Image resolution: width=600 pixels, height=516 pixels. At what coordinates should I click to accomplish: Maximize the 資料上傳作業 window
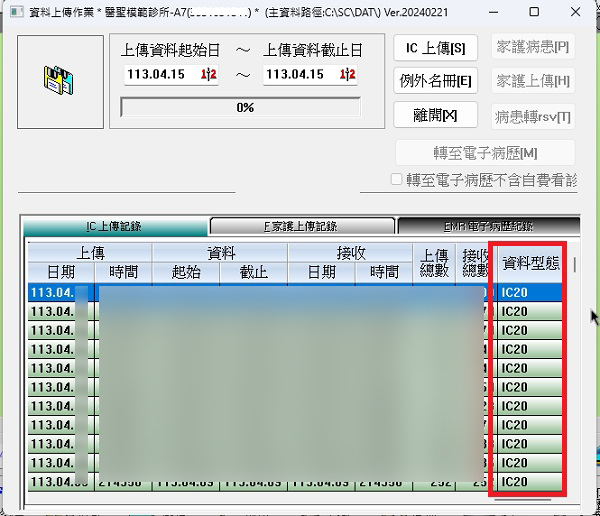(533, 12)
